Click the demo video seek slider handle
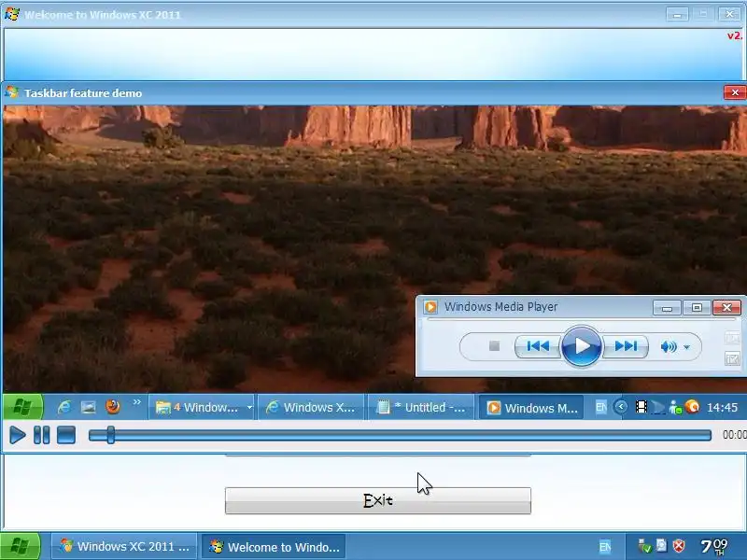Image resolution: width=747 pixels, height=560 pixels. click(x=110, y=435)
